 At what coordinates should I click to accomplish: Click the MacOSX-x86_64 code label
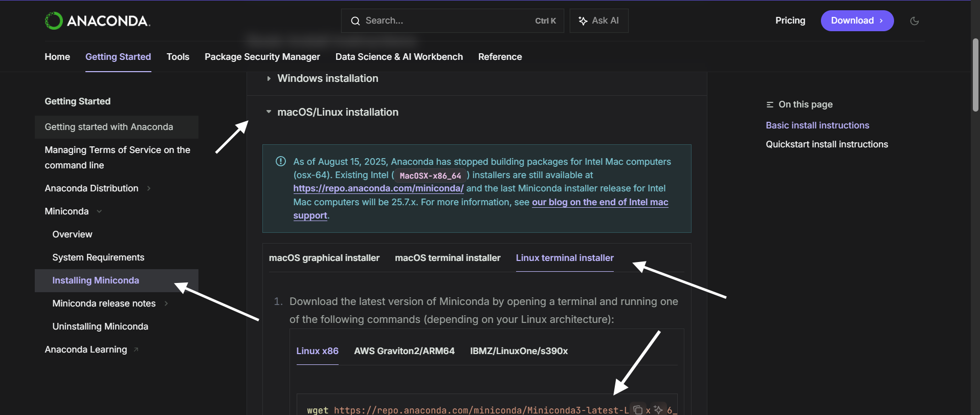pos(430,176)
